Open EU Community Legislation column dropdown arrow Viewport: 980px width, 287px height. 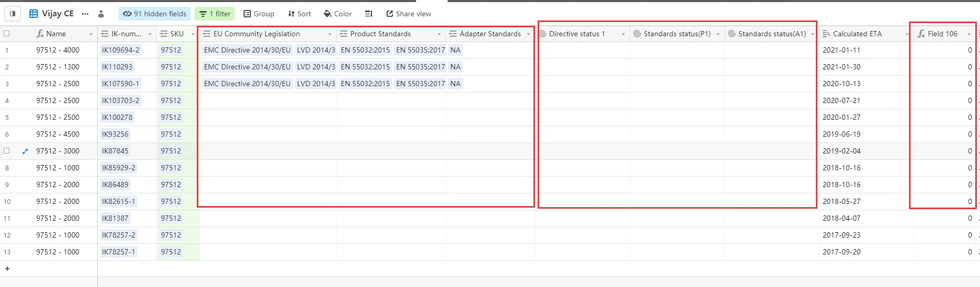click(x=330, y=34)
